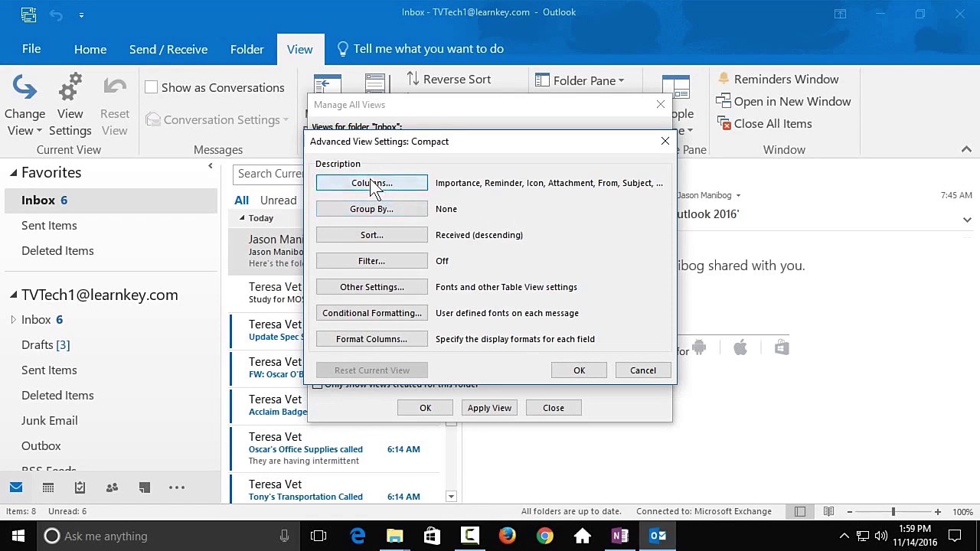This screenshot has height=551, width=980.
Task: Open the File tab
Action: tap(31, 48)
